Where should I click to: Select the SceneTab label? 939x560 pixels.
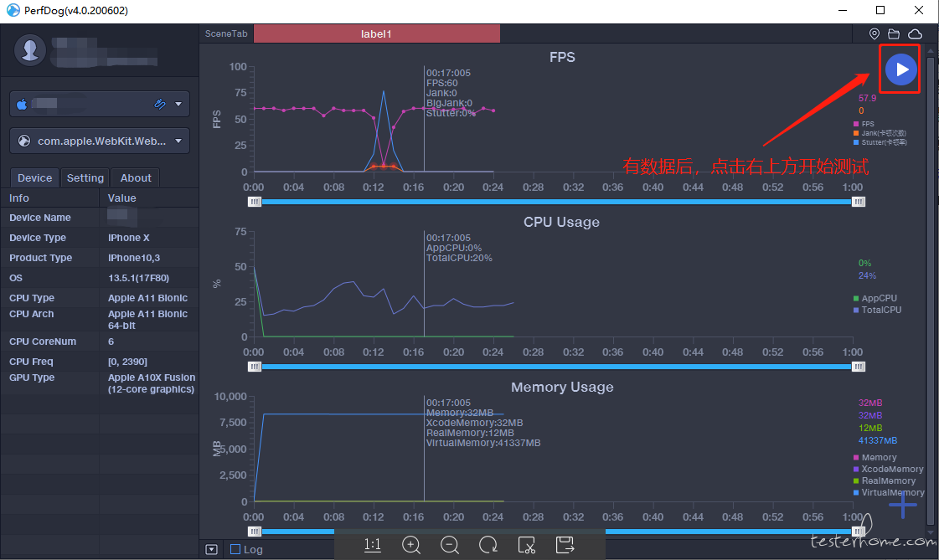tap(226, 33)
